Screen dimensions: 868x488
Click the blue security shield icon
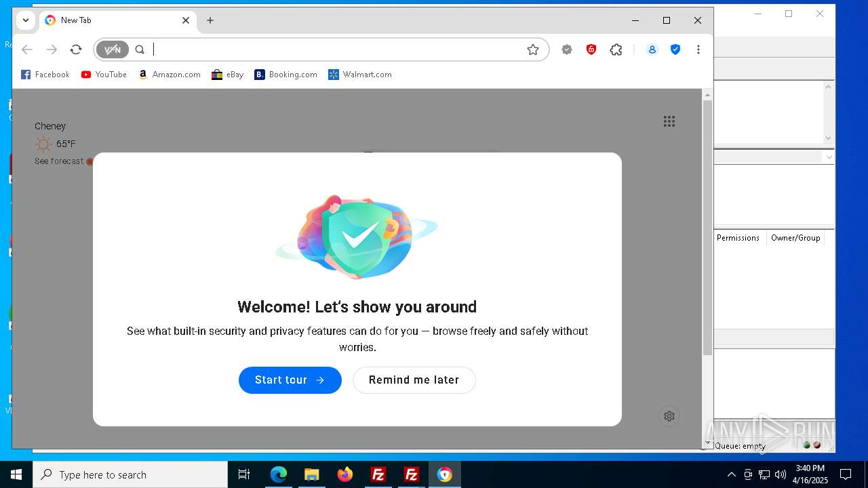(x=675, y=49)
